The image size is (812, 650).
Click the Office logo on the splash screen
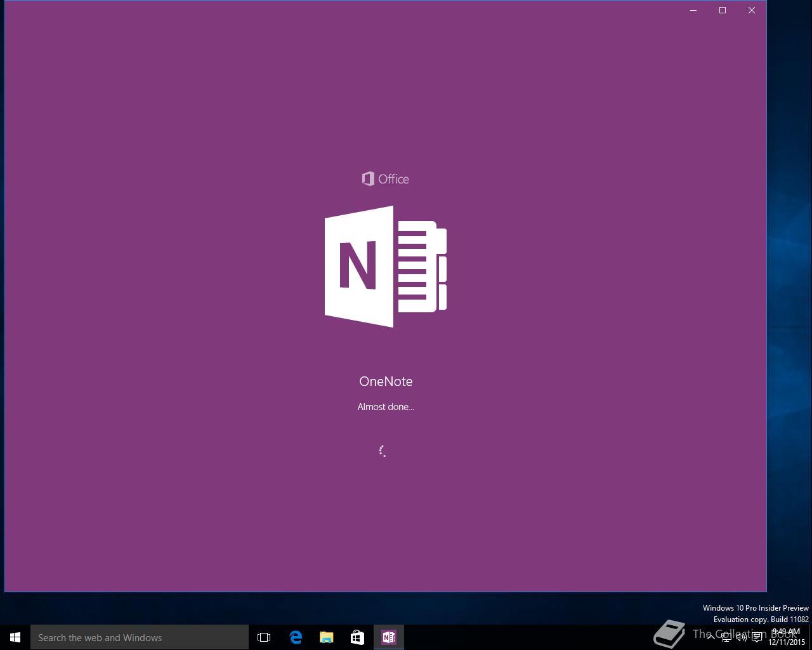pos(386,179)
